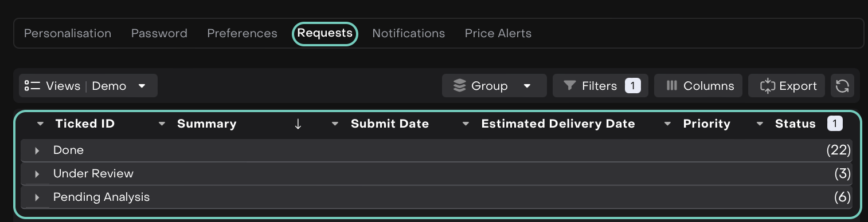Click the Export icon
Screen dimensions: 868x222
point(767,86)
